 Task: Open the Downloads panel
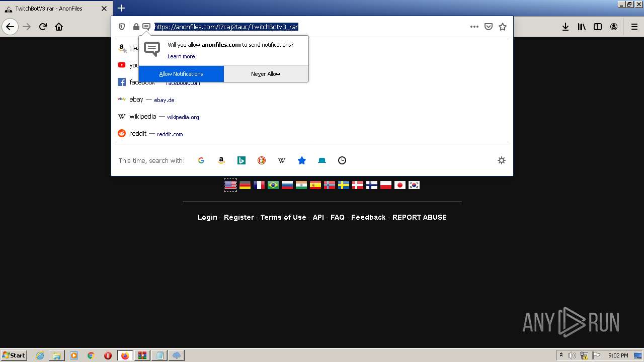566,27
